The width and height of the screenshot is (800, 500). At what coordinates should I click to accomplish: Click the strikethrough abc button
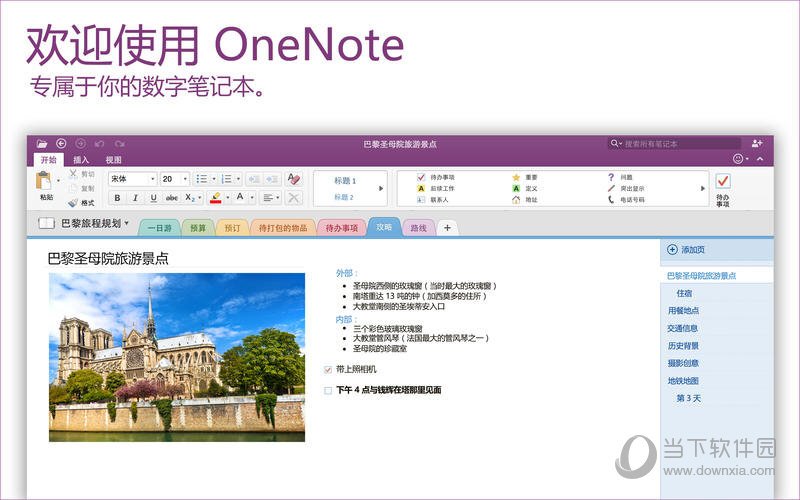(171, 198)
